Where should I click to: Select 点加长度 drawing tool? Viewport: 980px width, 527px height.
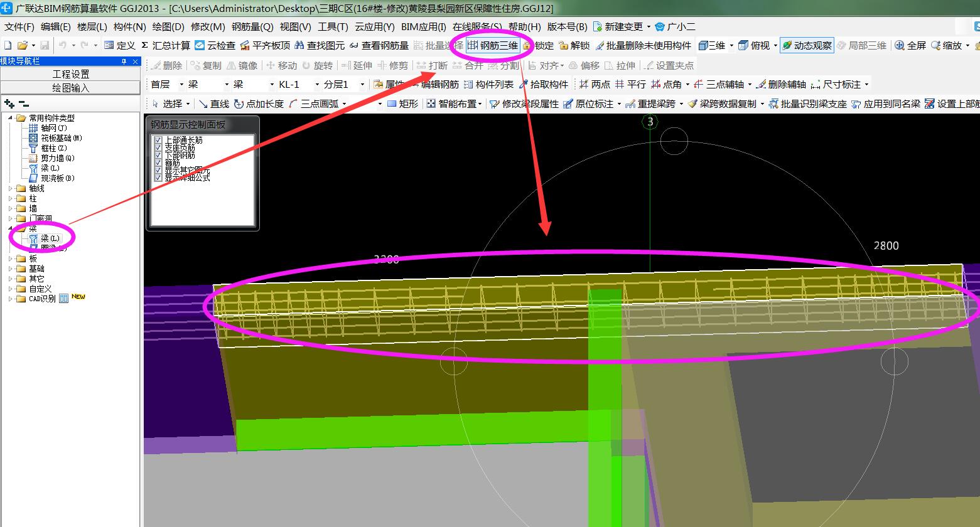(259, 104)
